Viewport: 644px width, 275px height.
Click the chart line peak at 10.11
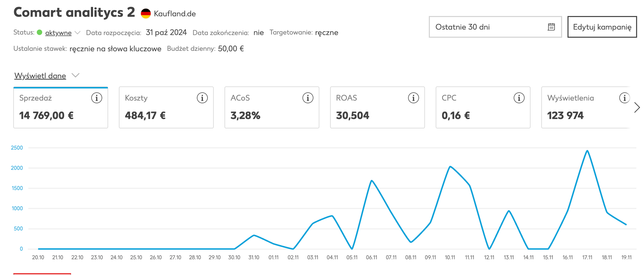coord(450,166)
